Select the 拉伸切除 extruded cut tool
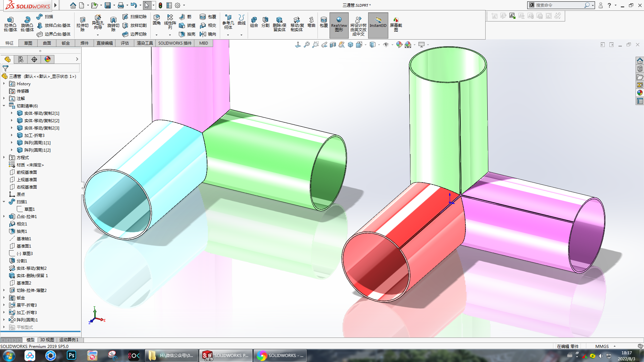The width and height of the screenshot is (644, 362). [83, 24]
